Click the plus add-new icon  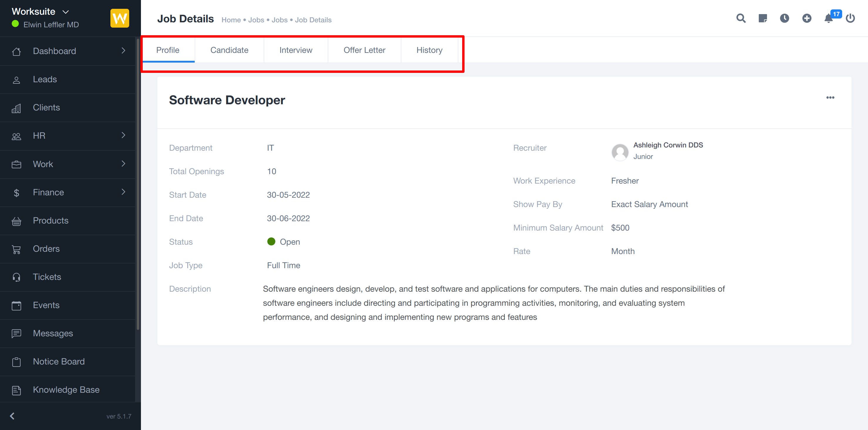807,18
